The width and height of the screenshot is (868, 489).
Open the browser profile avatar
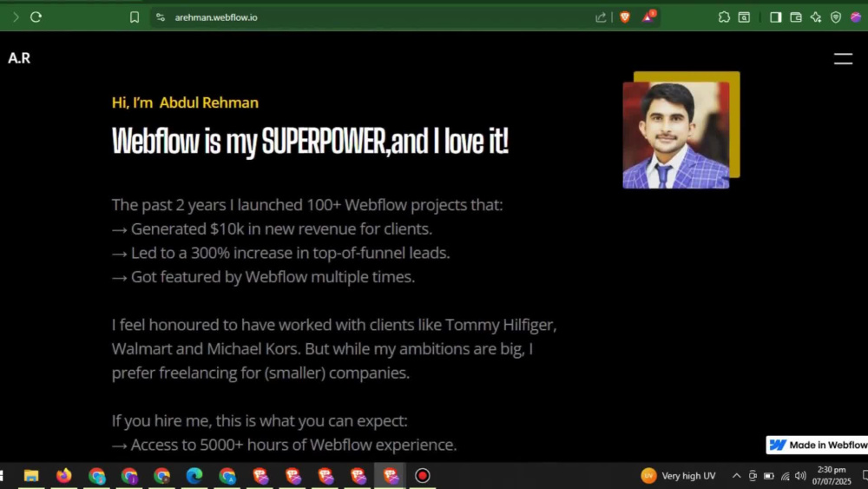[856, 17]
